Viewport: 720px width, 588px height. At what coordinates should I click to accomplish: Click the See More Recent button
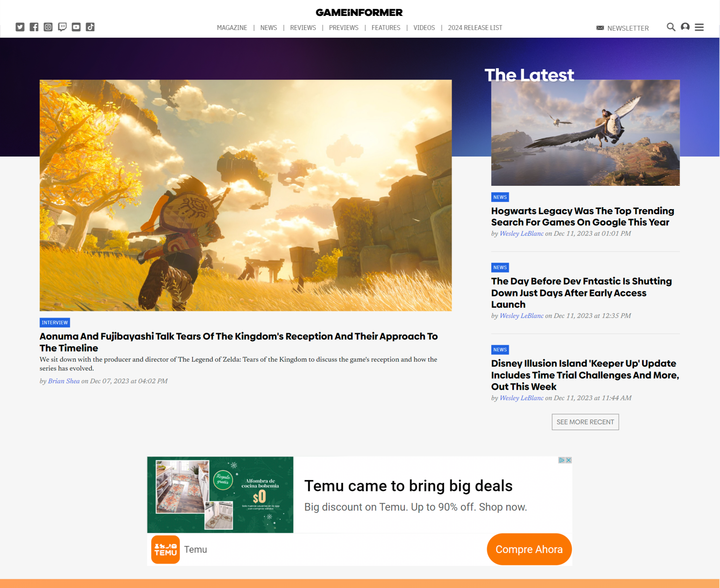585,422
